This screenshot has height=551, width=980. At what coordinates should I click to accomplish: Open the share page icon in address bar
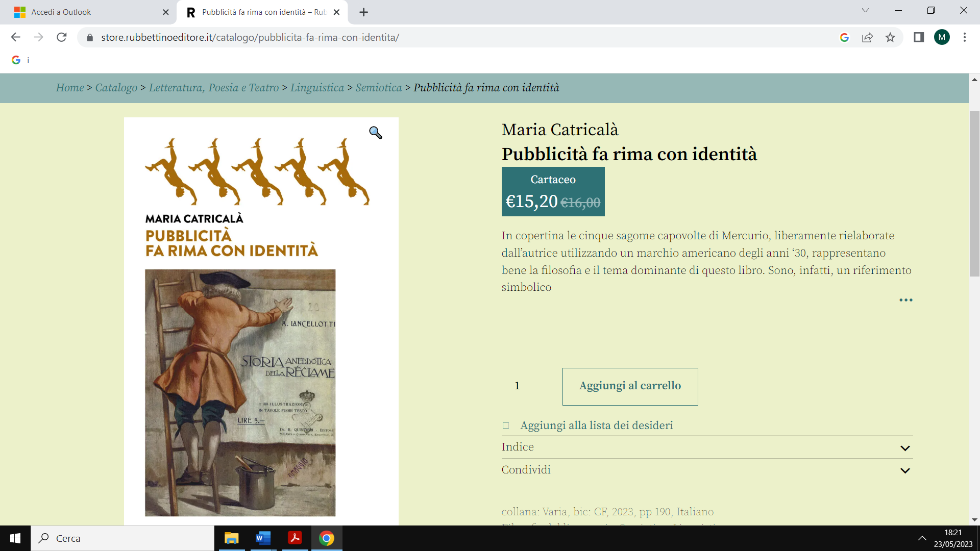[x=867, y=37]
